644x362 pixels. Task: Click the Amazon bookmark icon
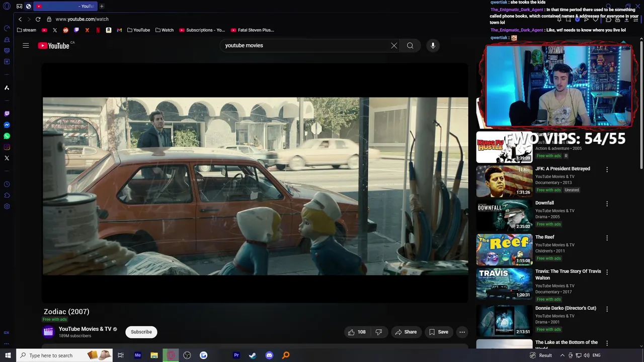[x=109, y=30]
